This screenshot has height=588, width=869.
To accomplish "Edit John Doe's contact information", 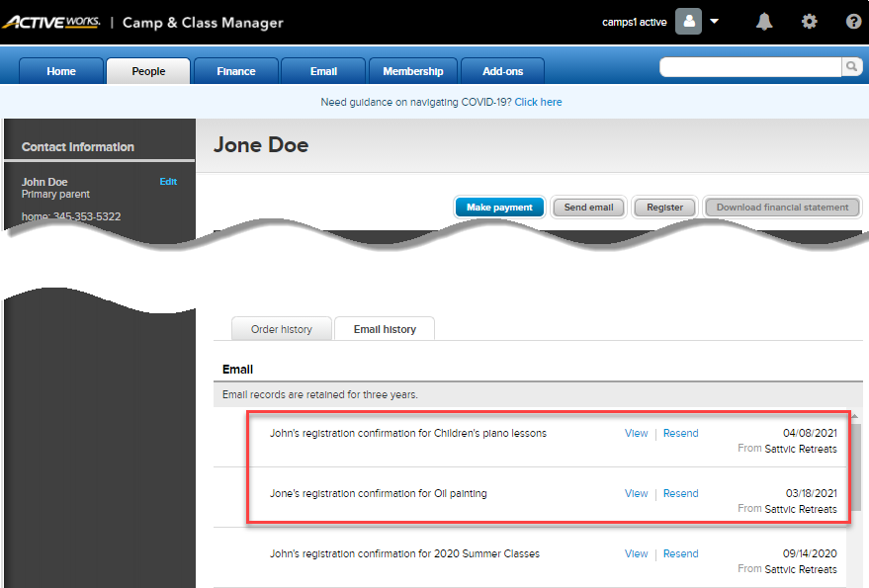I will coord(168,182).
